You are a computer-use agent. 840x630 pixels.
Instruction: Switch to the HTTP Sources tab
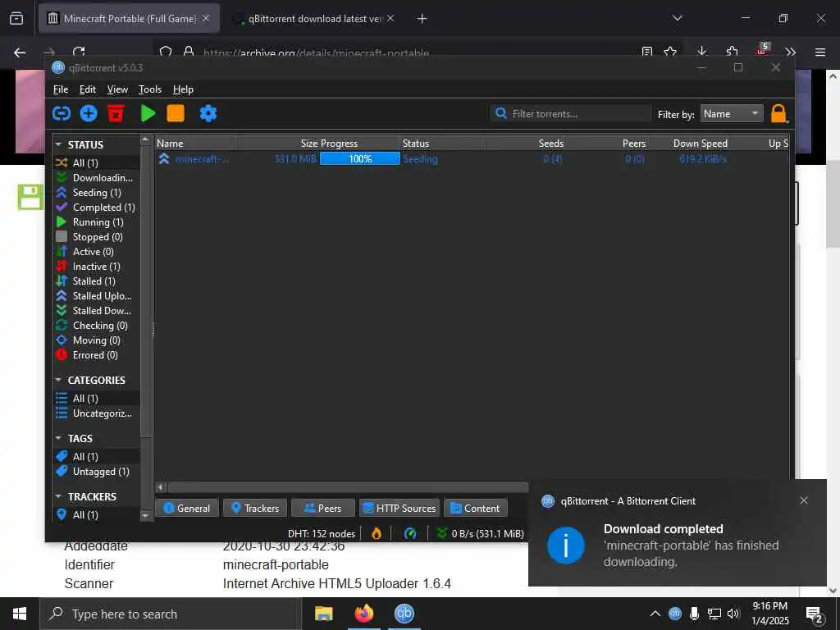point(399,508)
